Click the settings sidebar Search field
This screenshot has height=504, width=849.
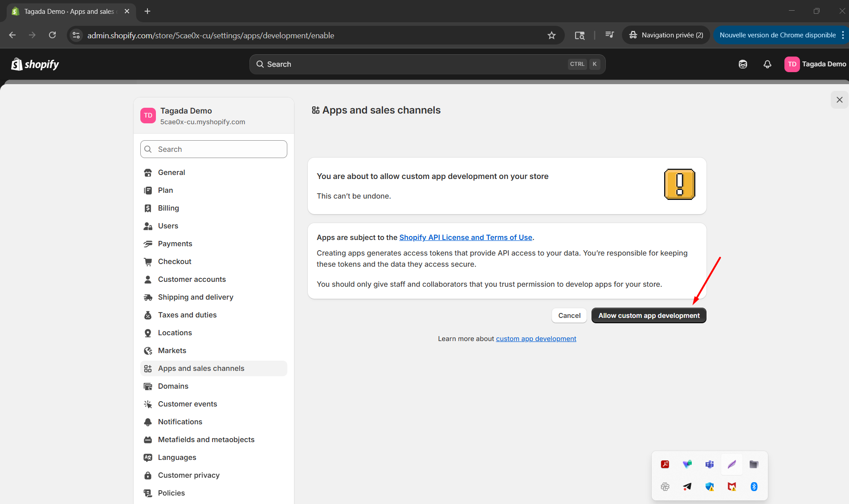pyautogui.click(x=214, y=149)
